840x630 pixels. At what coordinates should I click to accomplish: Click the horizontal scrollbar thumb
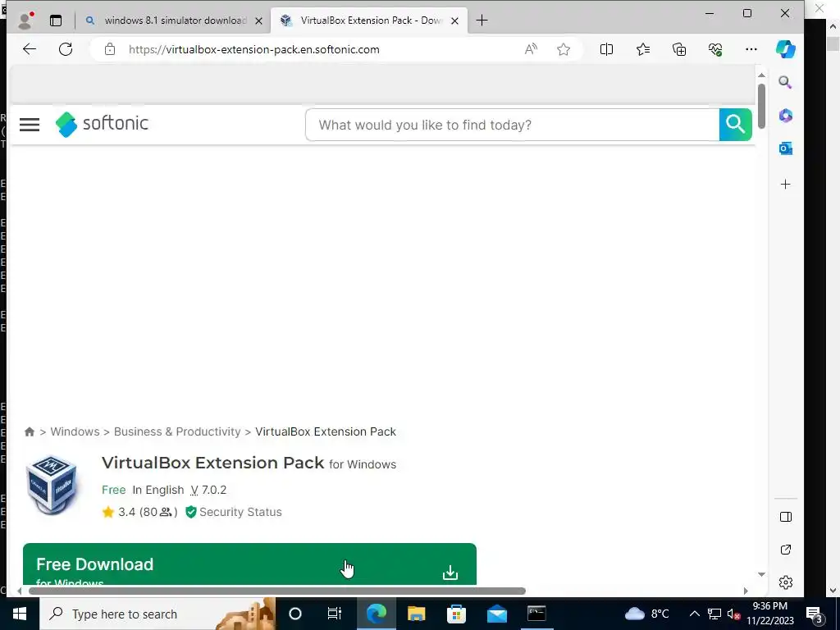point(277,591)
